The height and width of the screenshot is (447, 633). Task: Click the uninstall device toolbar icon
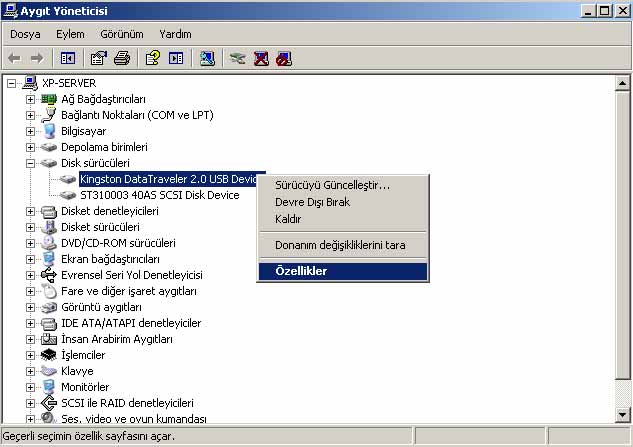(x=261, y=58)
